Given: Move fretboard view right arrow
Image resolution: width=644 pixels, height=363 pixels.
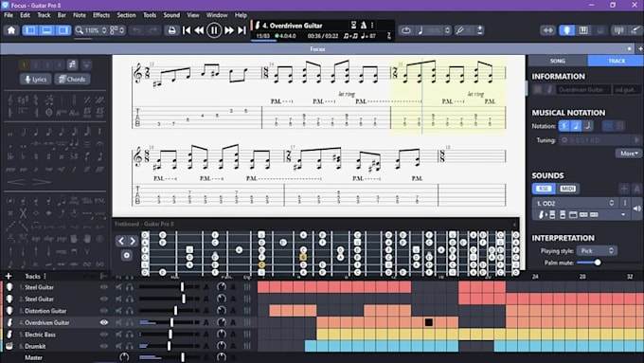Looking at the screenshot, I should click(133, 242).
